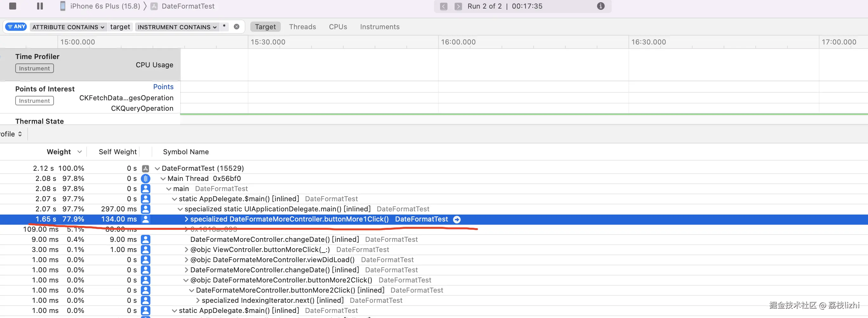
Task: Click the Instrument badge under Points of Interest
Action: point(34,101)
